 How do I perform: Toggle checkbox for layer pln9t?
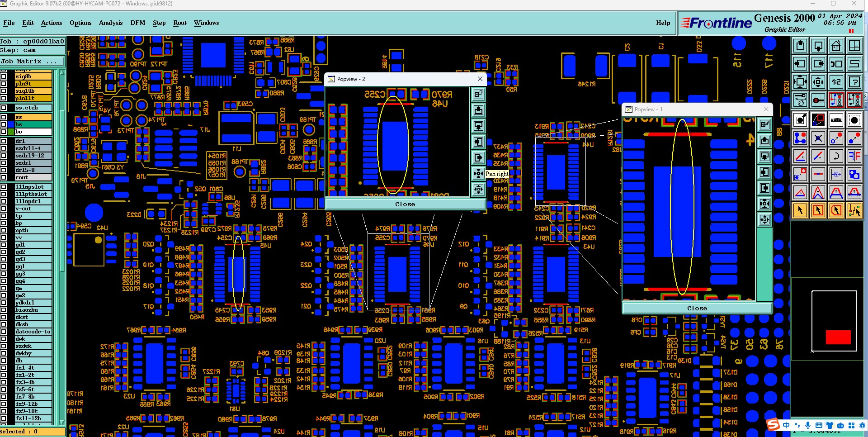[4, 84]
